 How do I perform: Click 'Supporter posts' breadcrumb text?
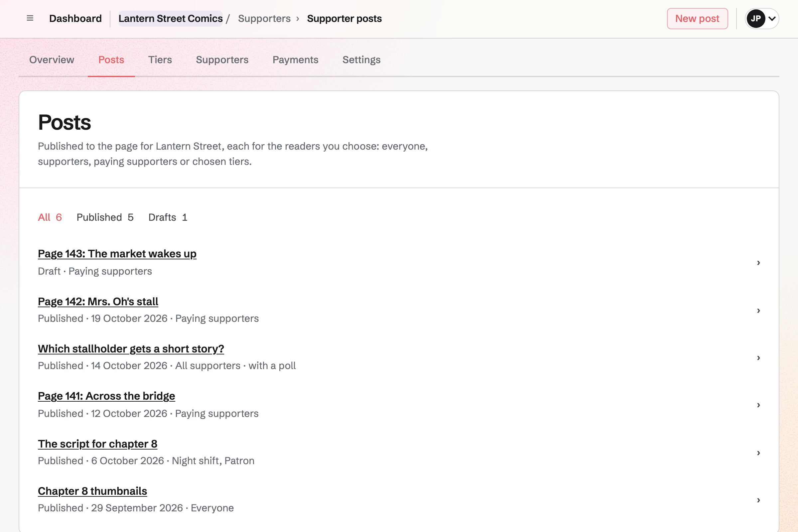[x=344, y=19]
